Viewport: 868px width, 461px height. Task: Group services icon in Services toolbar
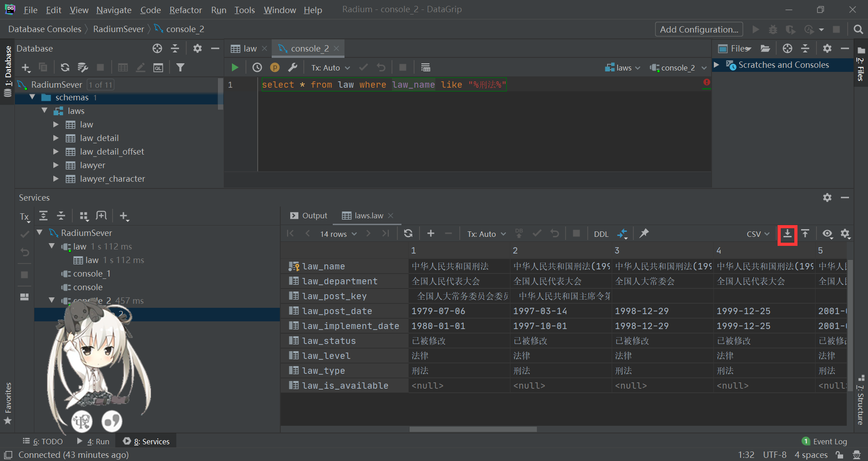click(x=84, y=216)
